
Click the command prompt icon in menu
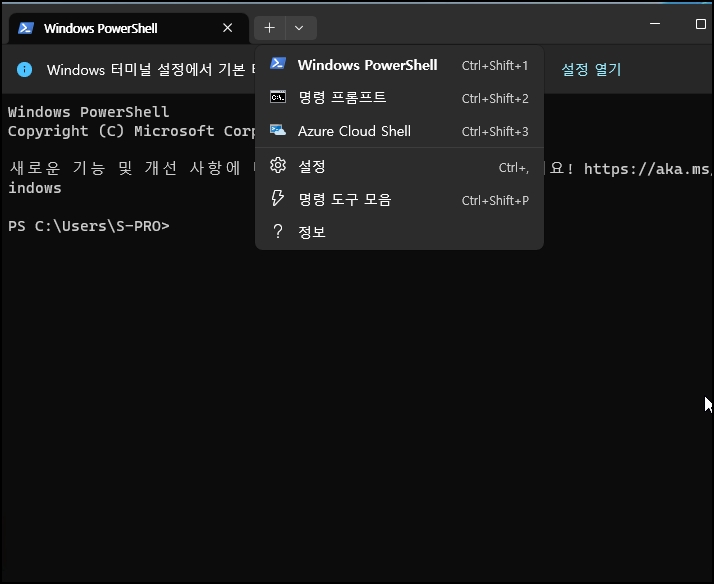(278, 97)
